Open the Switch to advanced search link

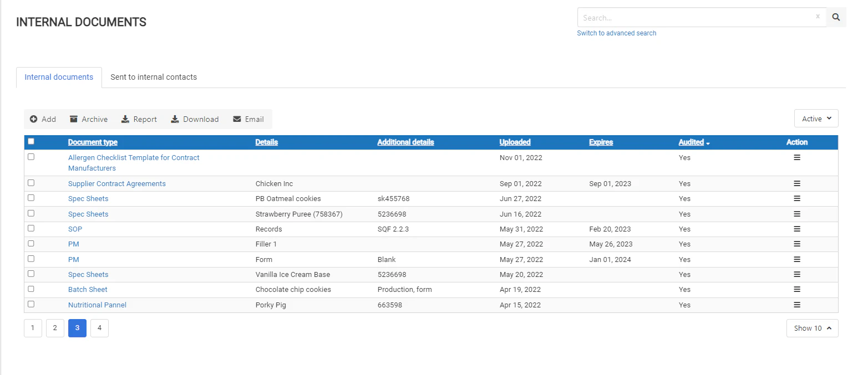click(x=617, y=33)
